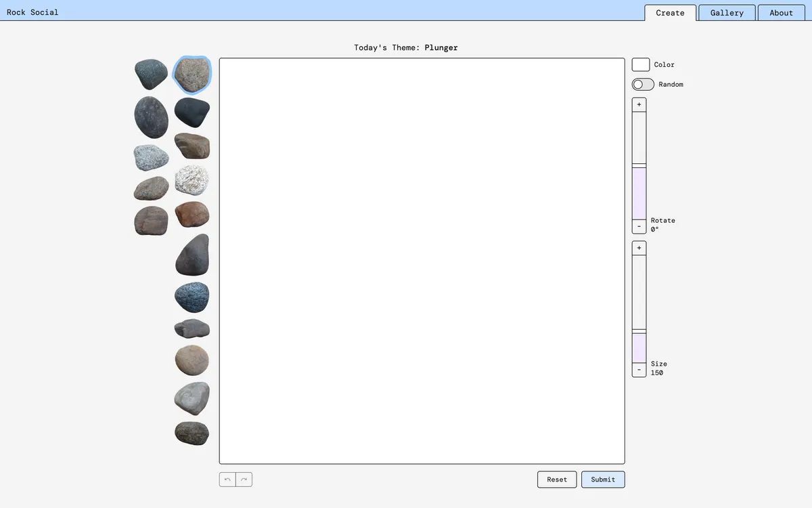The width and height of the screenshot is (812, 508).
Task: Increase rotation with the Rotate plus button
Action: coord(639,104)
